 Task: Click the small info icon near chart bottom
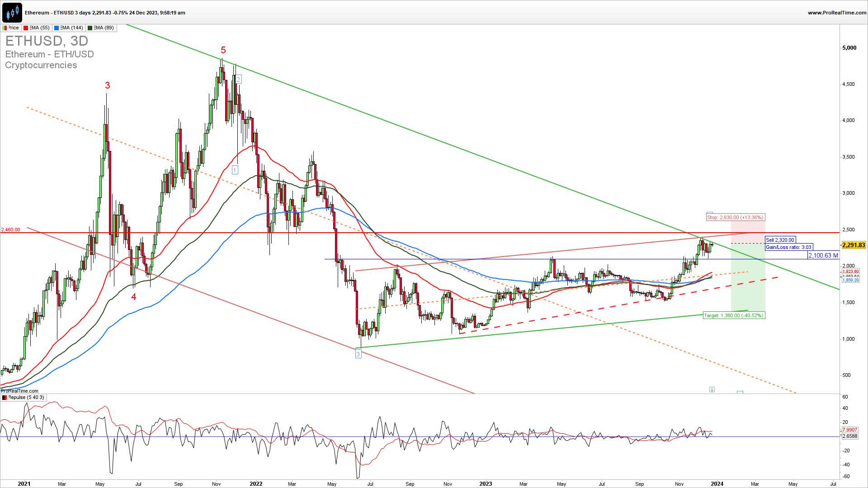click(x=712, y=389)
